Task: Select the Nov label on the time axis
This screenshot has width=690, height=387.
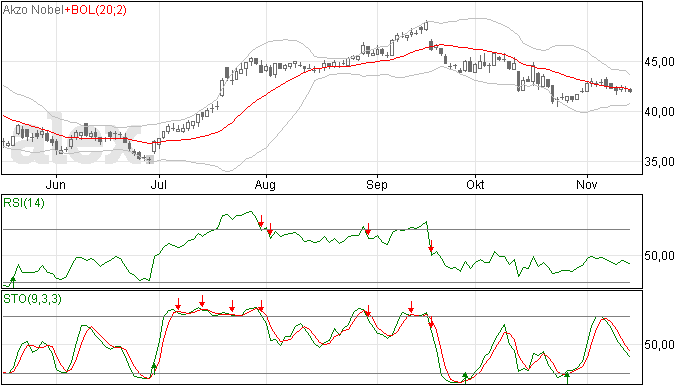Action: (586, 185)
